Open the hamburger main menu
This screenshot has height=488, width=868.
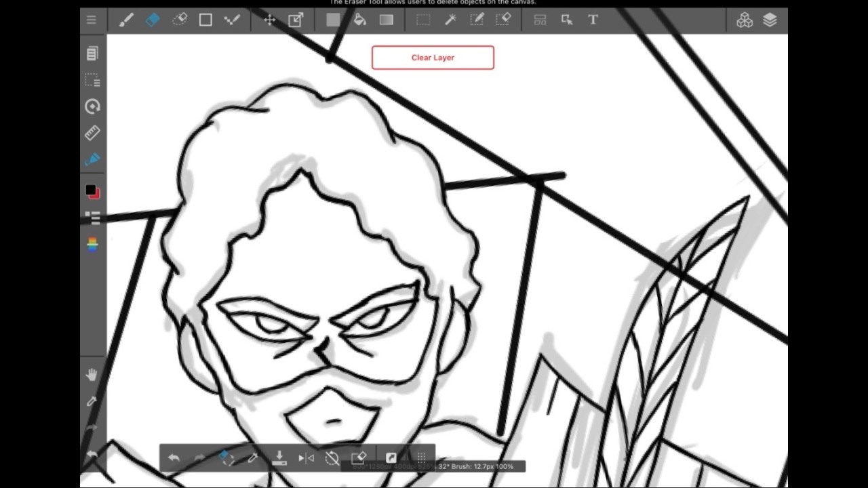click(92, 20)
